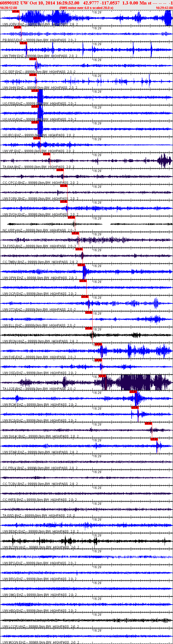Image resolution: width=173 pixels, height=644 pixels.
Task: Select the red pick on TA L02E trace
Action: point(102,376)
